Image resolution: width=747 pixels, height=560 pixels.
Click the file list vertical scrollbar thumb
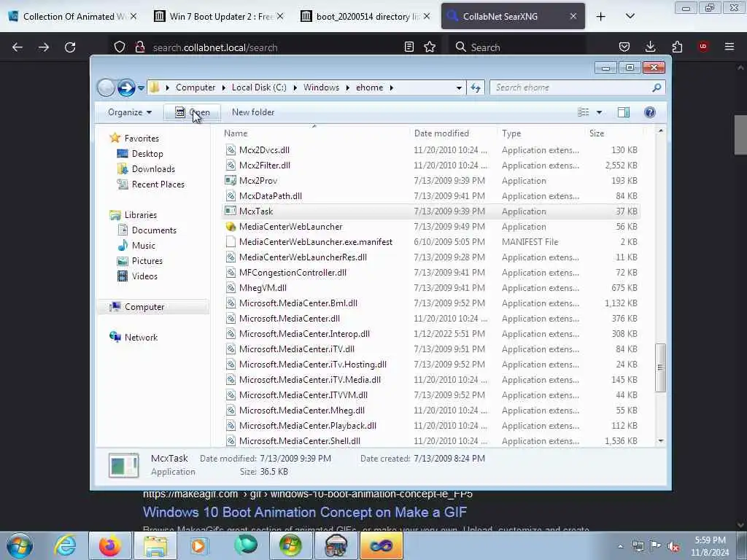pos(660,367)
